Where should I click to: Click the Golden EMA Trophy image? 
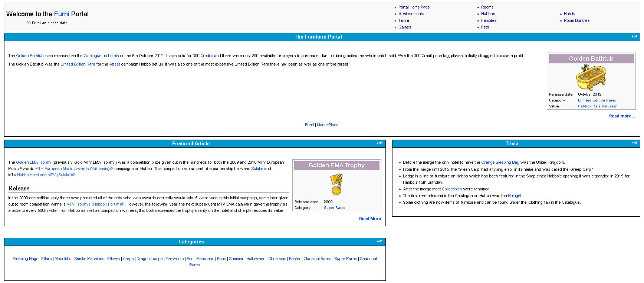336,184
